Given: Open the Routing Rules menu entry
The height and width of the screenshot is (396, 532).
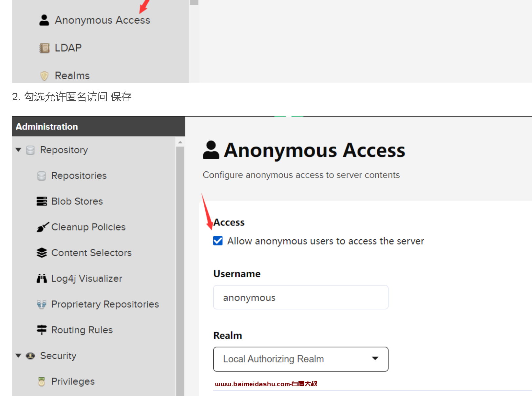Looking at the screenshot, I should point(82,330).
